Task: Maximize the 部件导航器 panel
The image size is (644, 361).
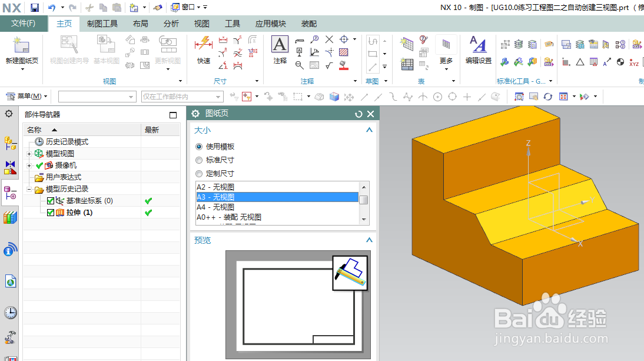Action: 173,115
